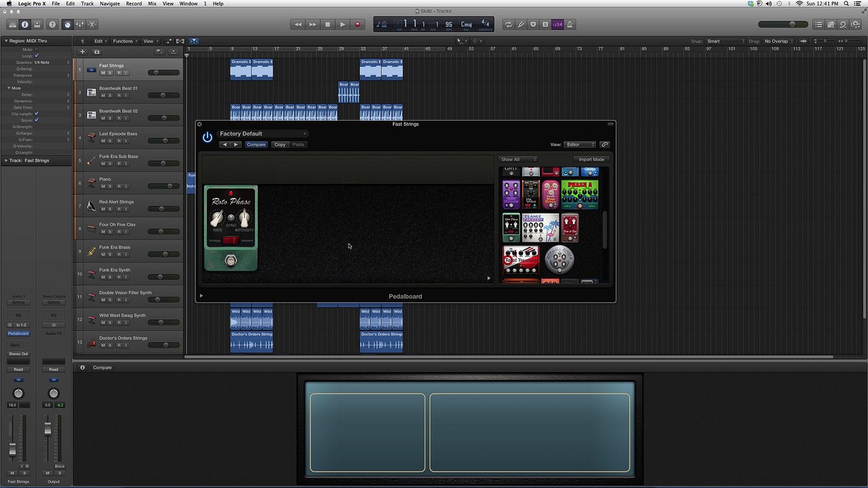Mute the Fast Strings track
The width and height of the screenshot is (868, 488).
click(103, 73)
